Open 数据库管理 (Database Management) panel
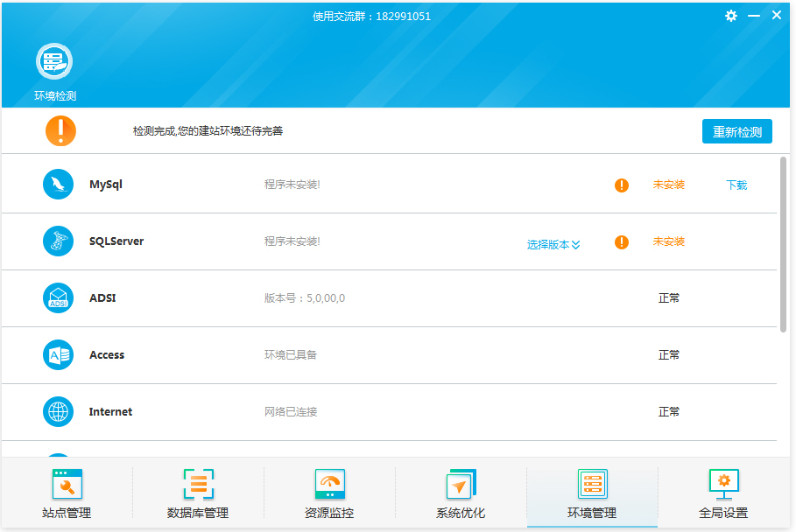 click(198, 493)
